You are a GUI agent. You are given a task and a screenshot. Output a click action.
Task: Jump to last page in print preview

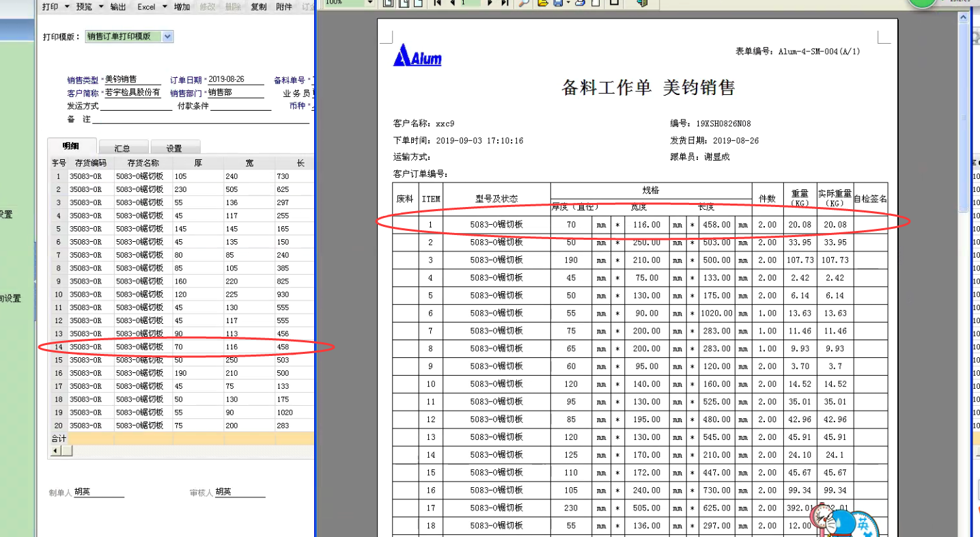[505, 3]
